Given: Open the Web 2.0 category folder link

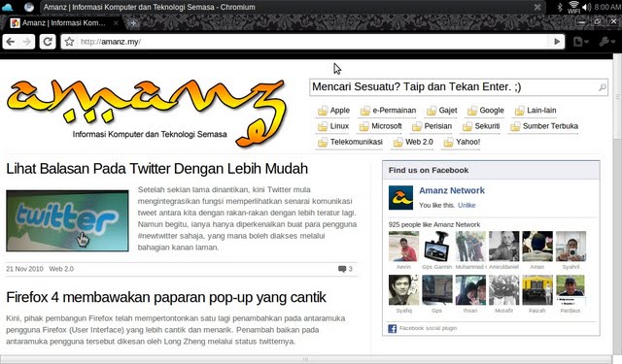Looking at the screenshot, I should [x=413, y=142].
